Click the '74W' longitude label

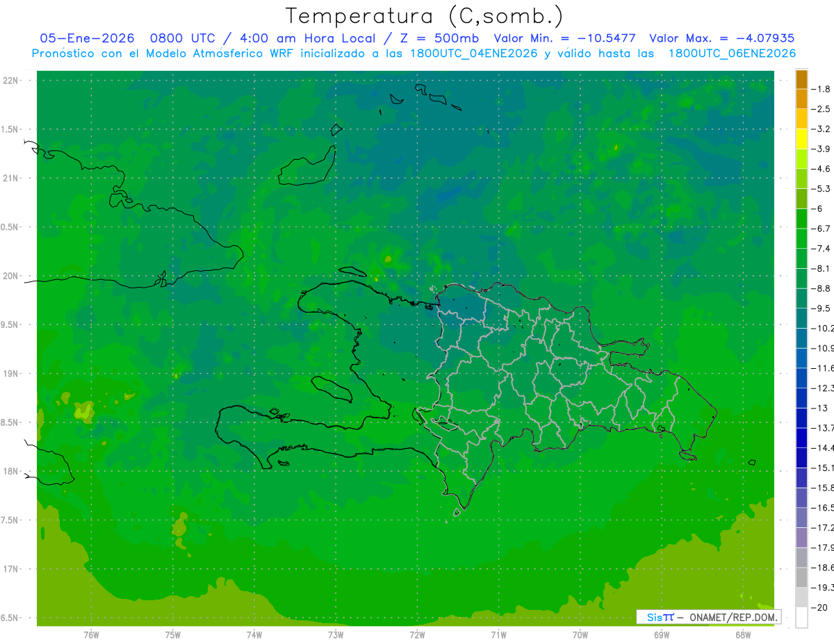(x=254, y=635)
